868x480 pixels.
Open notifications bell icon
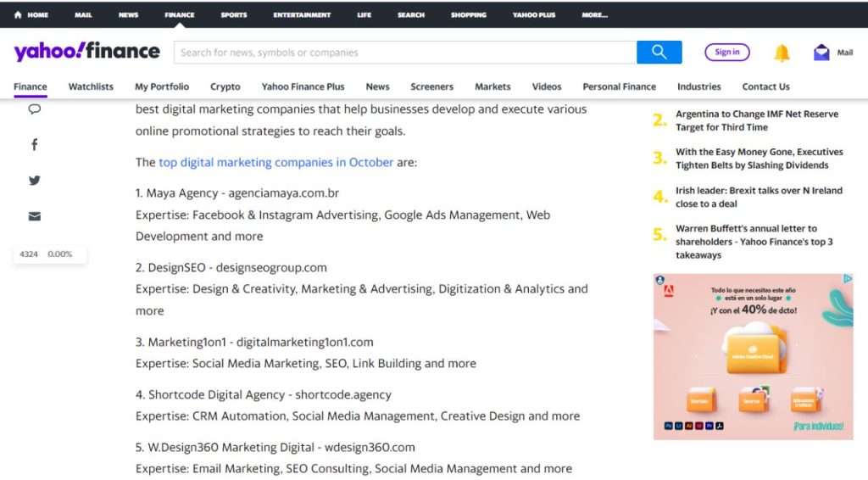pos(782,53)
